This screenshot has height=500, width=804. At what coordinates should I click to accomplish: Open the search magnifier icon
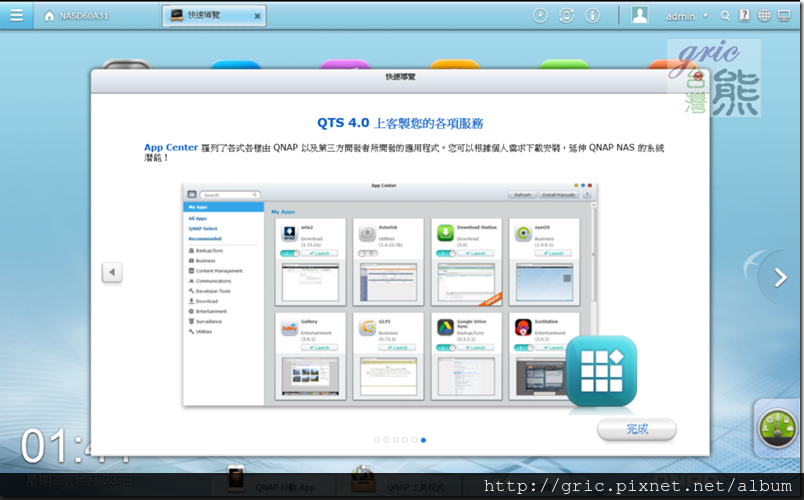(x=725, y=16)
